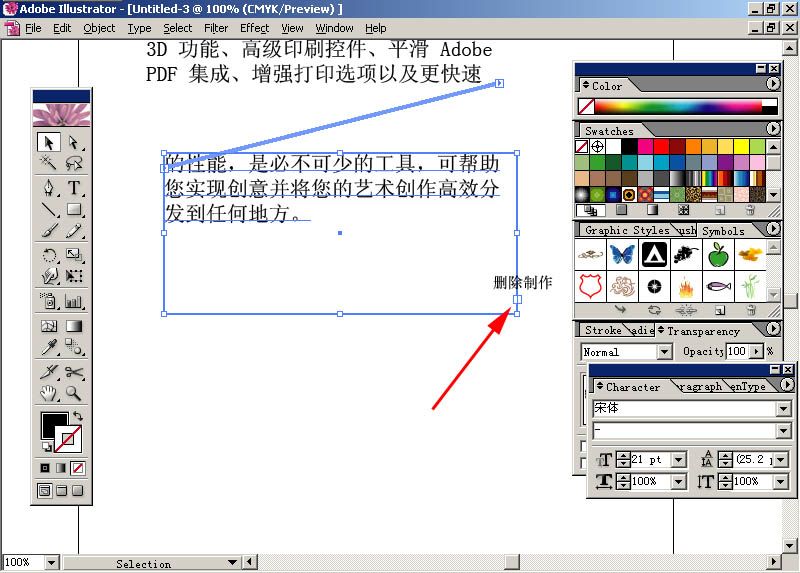This screenshot has height=573, width=800.
Task: Select the Selection (black arrow) tool
Action: [49, 142]
